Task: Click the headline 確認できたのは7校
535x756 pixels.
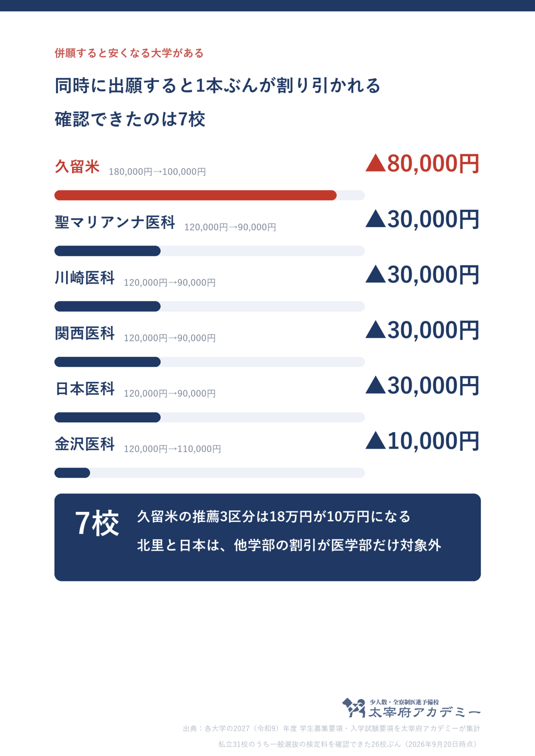Action: [x=130, y=119]
